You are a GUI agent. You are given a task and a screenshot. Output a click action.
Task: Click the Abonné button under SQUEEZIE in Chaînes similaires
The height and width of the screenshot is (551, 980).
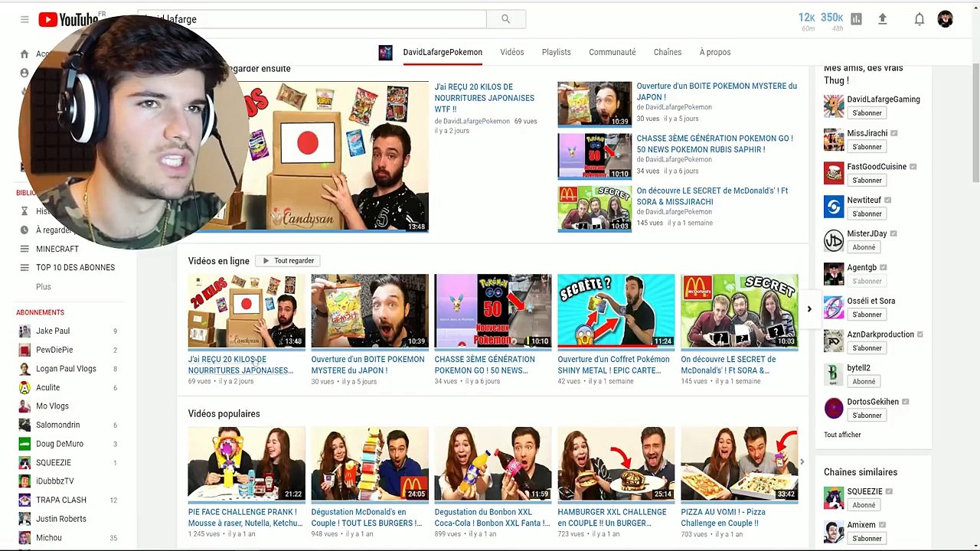click(864, 505)
